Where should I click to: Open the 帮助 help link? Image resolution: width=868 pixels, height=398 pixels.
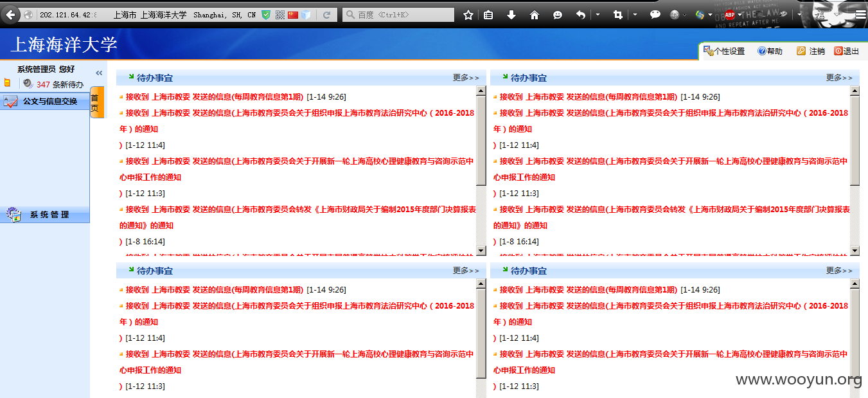click(770, 51)
